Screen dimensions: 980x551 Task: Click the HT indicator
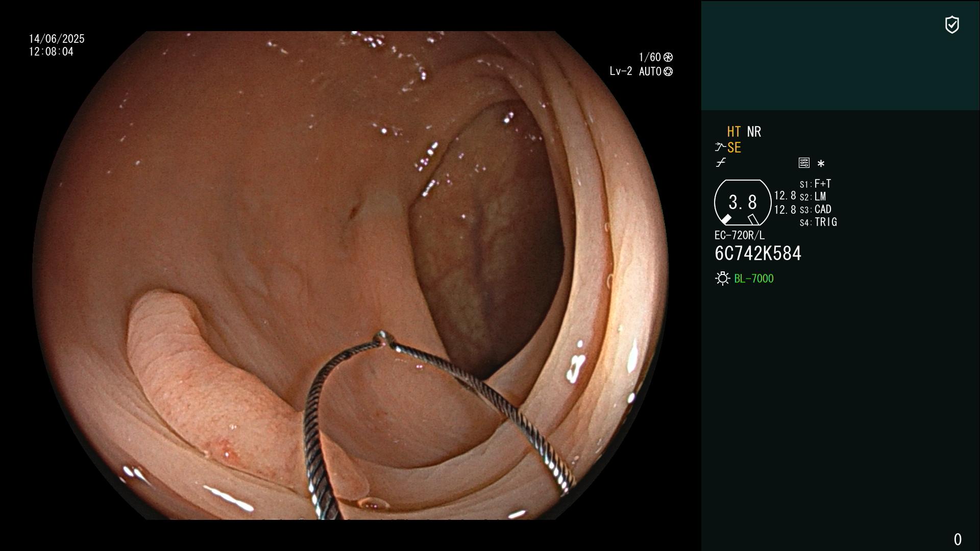point(734,132)
